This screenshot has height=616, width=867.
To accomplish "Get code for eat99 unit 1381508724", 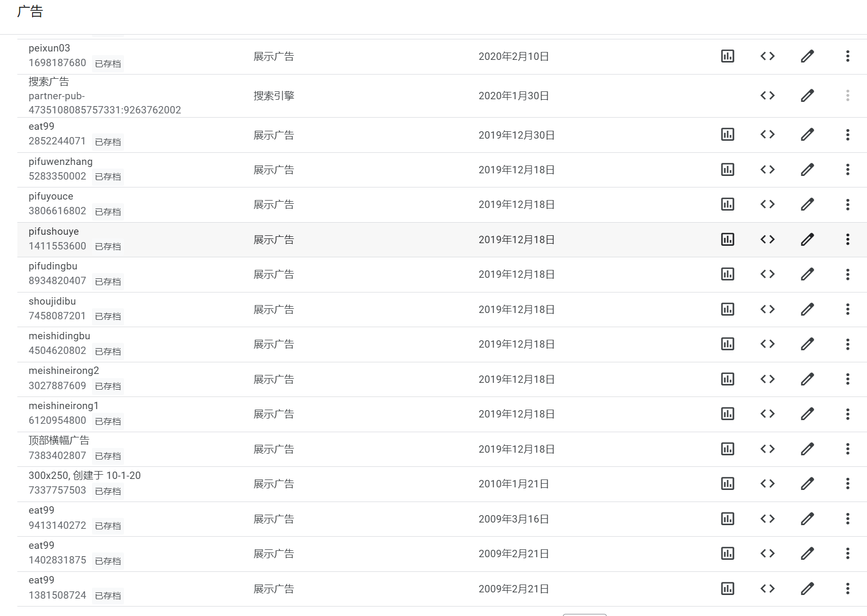I will coord(767,589).
